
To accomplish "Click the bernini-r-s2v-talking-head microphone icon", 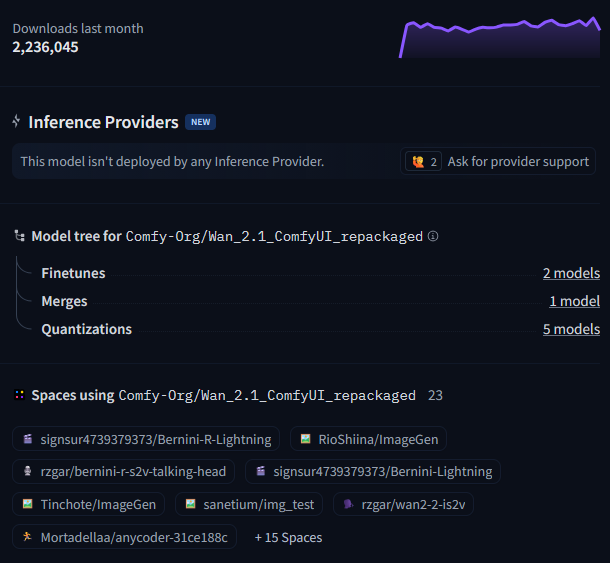I will pyautogui.click(x=28, y=471).
